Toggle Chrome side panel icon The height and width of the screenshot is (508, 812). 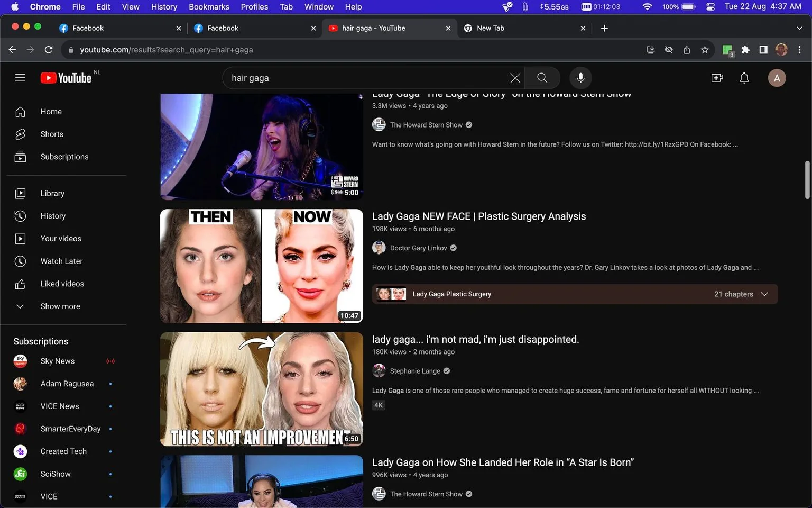pyautogui.click(x=763, y=50)
